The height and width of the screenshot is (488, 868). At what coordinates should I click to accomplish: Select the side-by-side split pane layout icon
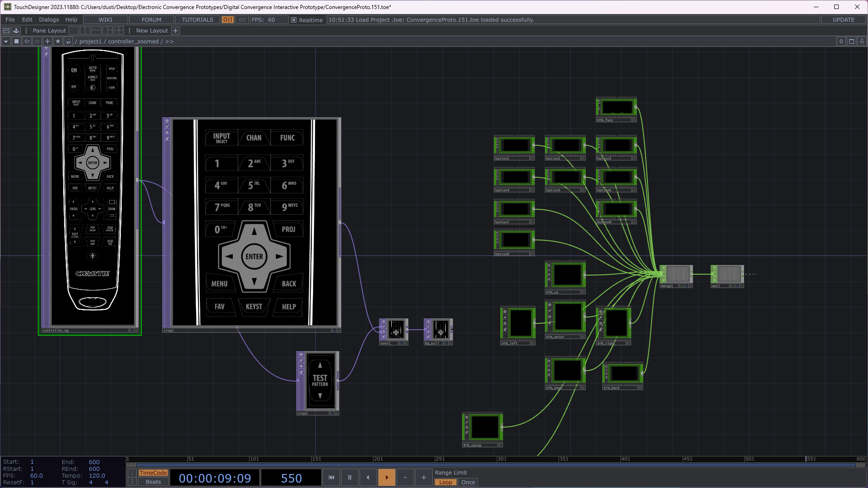tap(85, 31)
